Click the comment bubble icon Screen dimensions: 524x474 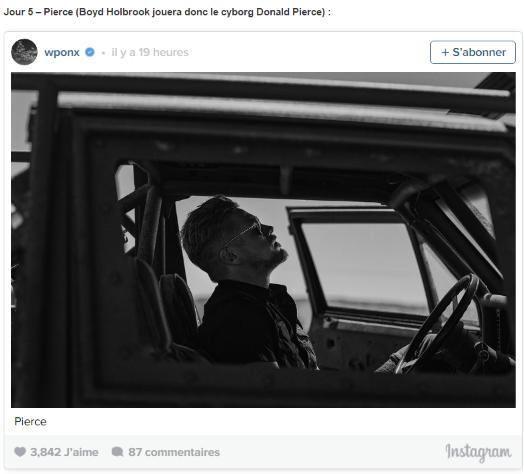point(117,452)
